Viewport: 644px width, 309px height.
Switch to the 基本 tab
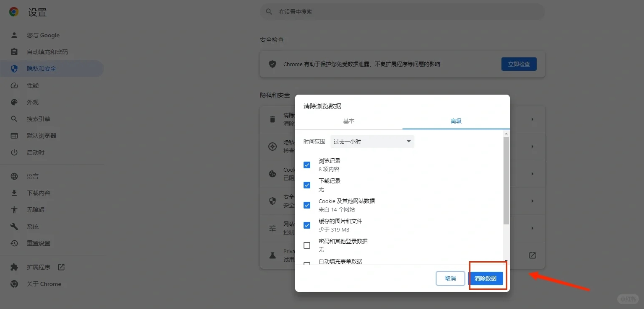(349, 121)
